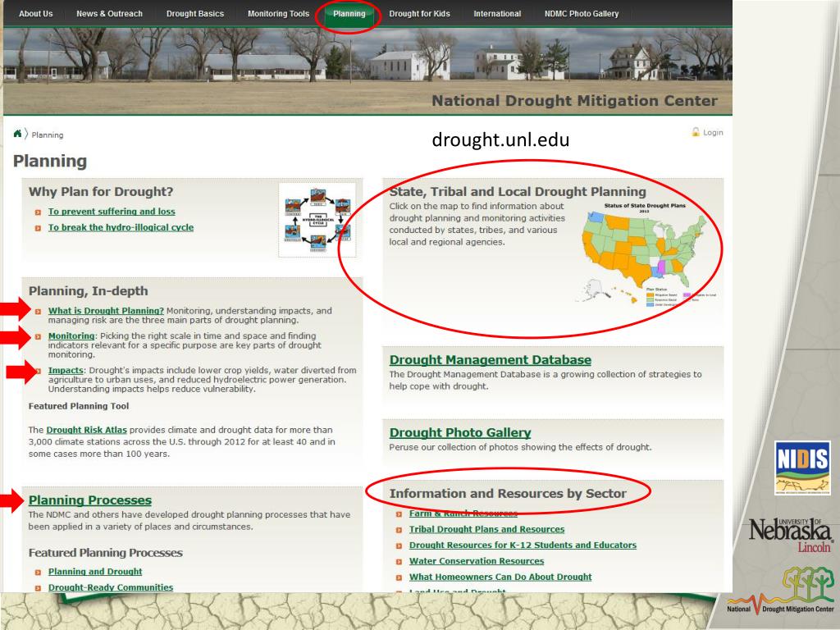Image resolution: width=840 pixels, height=630 pixels.
Task: Click the Login lock icon
Action: click(x=696, y=132)
